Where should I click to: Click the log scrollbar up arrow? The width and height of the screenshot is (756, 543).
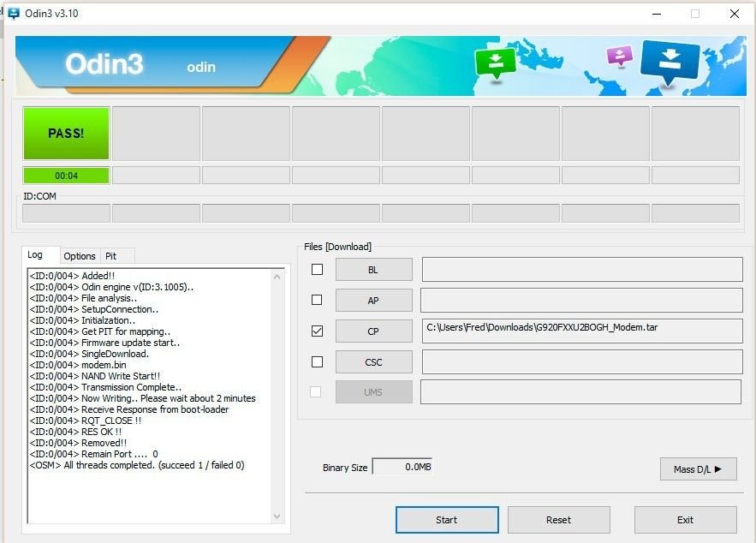pyautogui.click(x=277, y=277)
